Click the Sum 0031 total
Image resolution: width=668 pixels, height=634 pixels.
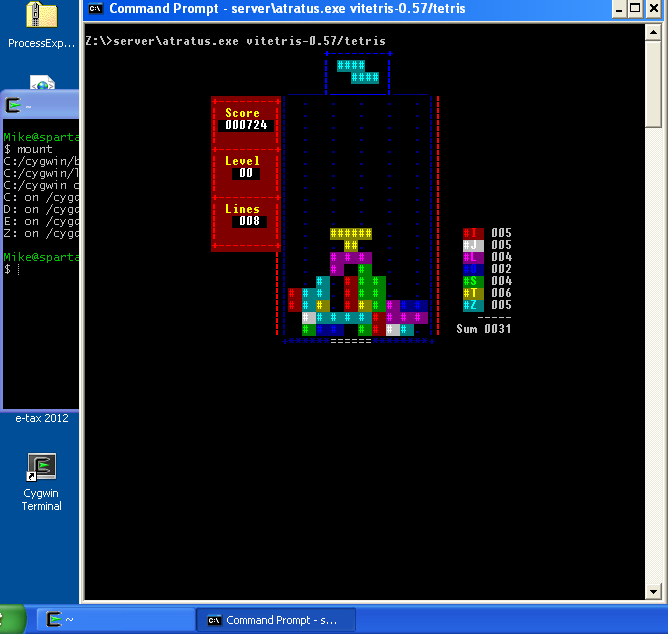[484, 329]
